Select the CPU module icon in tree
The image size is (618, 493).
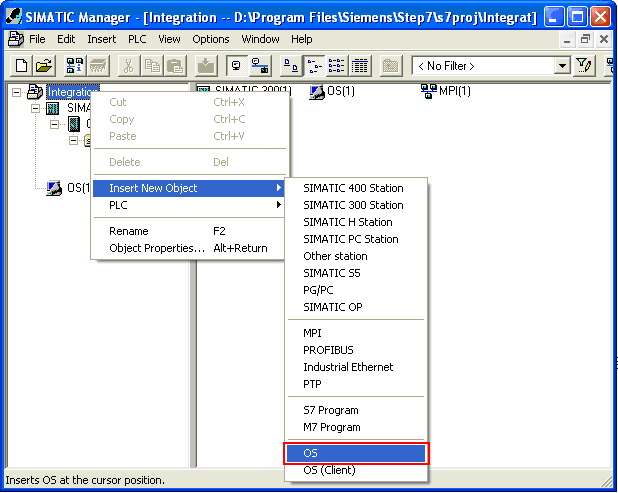coord(74,124)
